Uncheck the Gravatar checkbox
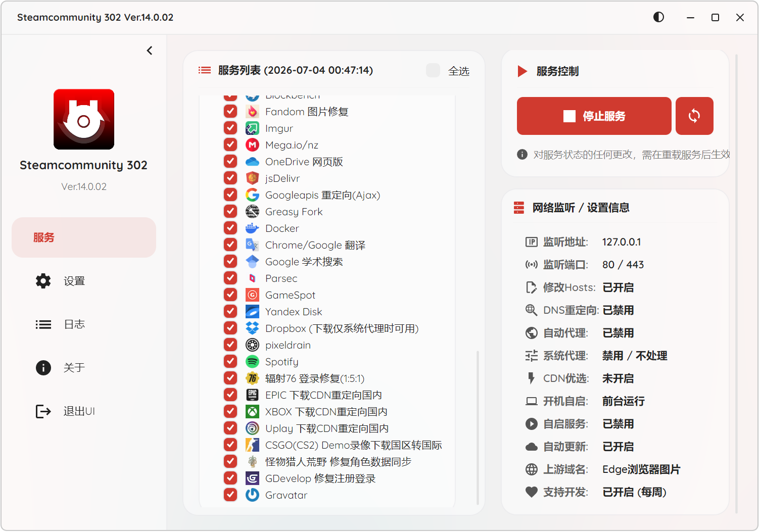Screen dimensions: 759x532 coord(230,495)
